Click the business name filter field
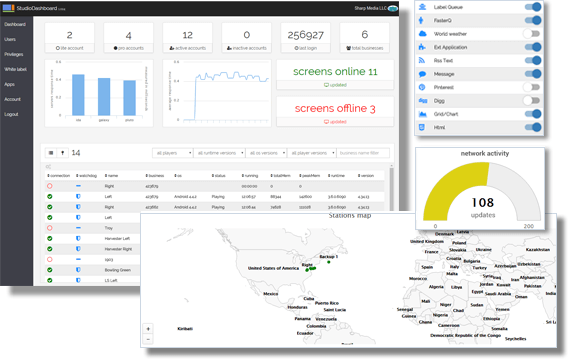569x363 pixels. (x=363, y=153)
